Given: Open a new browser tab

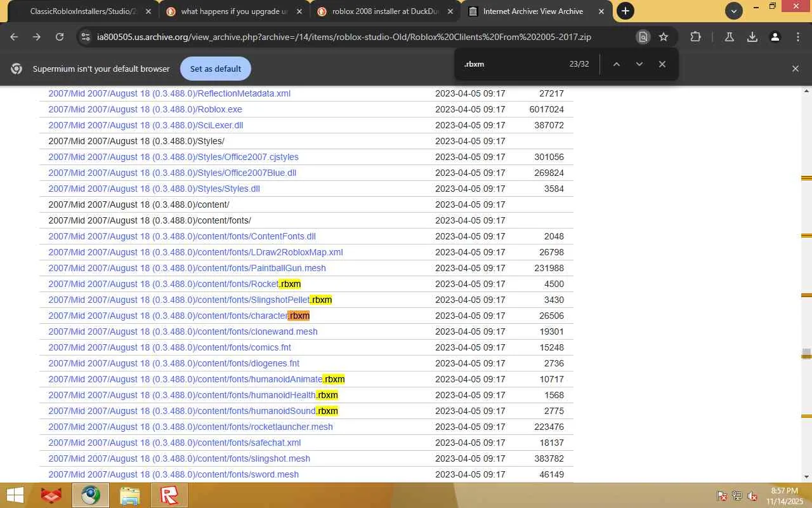Looking at the screenshot, I should [x=625, y=11].
